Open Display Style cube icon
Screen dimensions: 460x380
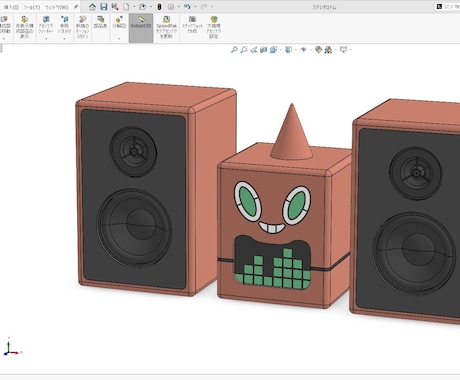pyautogui.click(x=288, y=50)
